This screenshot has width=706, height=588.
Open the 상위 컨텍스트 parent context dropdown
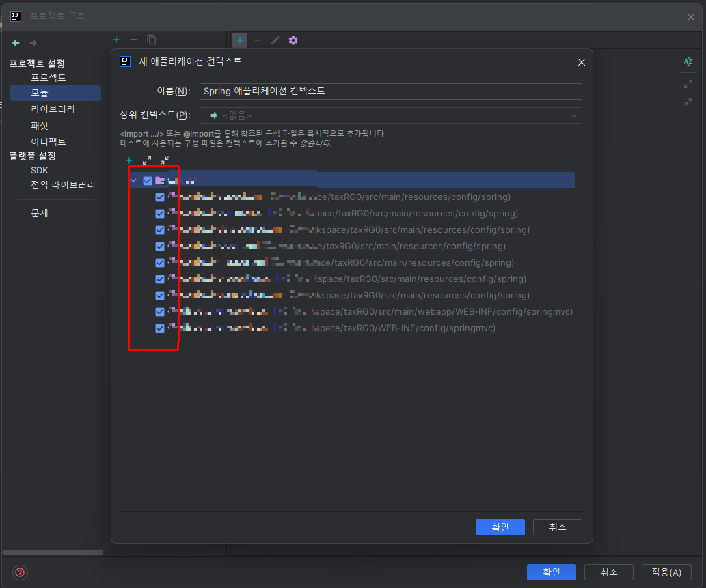(390, 115)
